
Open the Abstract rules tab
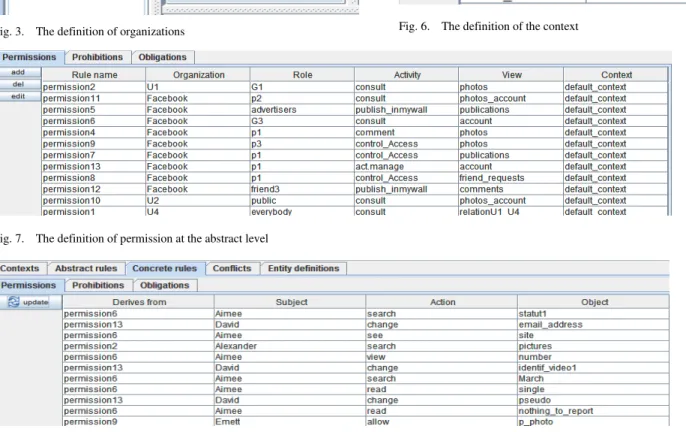[x=86, y=268]
